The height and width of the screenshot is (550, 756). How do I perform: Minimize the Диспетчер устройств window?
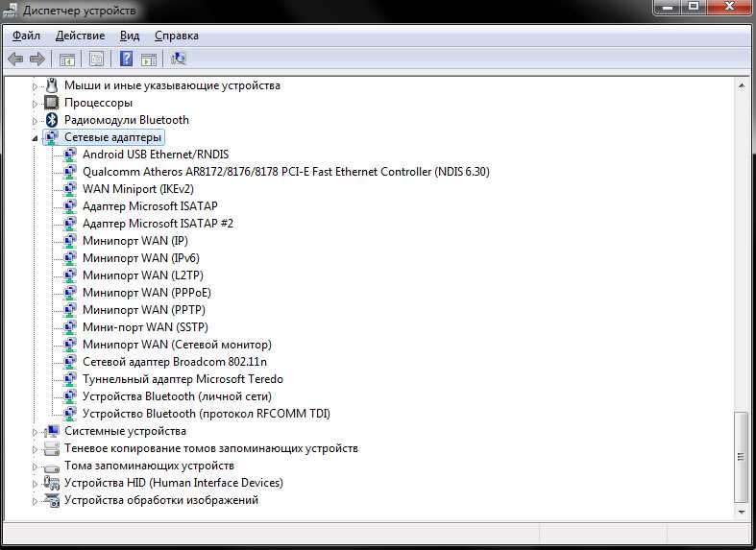click(669, 7)
